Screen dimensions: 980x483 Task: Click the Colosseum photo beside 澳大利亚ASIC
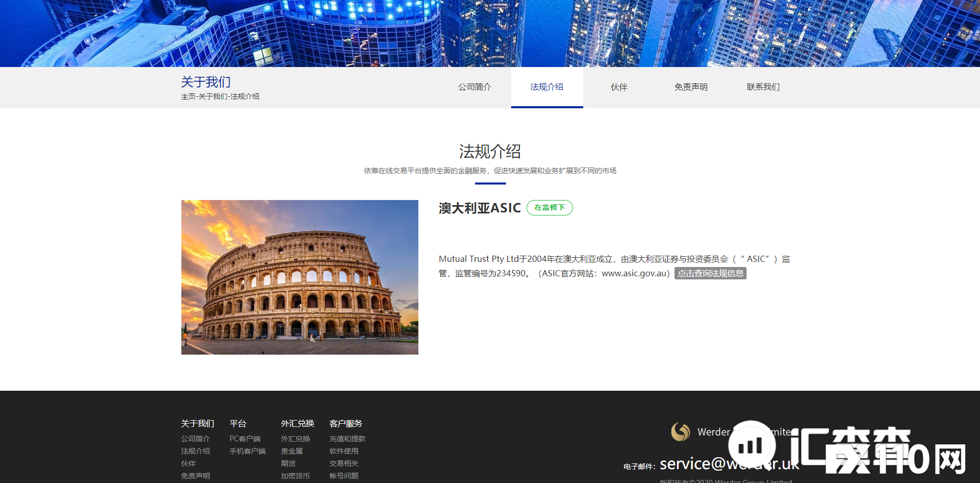[299, 277]
